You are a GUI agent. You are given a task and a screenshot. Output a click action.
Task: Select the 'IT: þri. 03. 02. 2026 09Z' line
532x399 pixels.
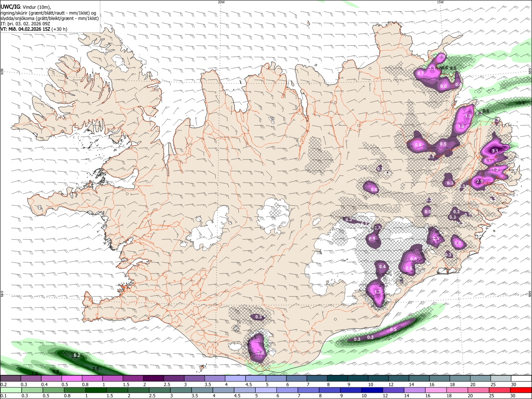point(25,24)
